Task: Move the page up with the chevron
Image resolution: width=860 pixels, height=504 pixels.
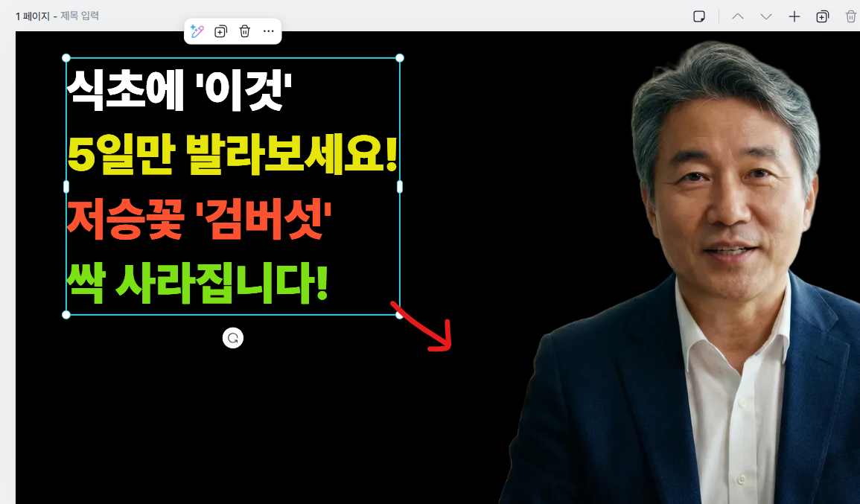Action: click(x=737, y=16)
